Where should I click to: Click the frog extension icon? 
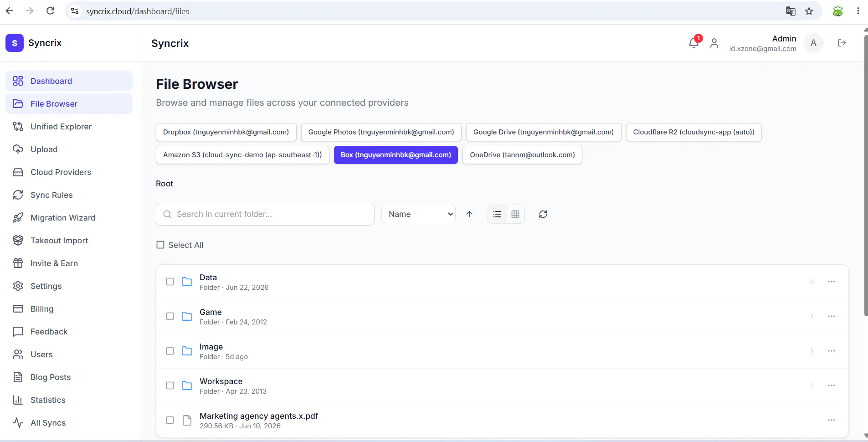click(x=837, y=11)
